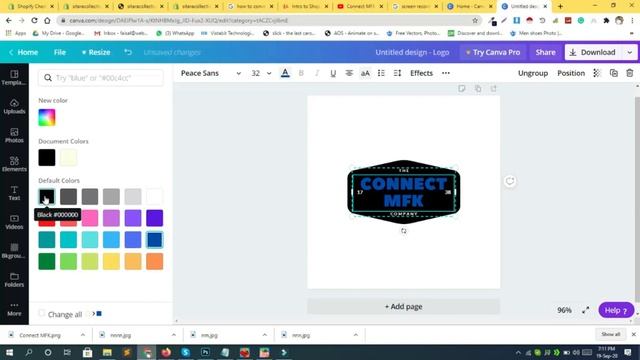The width and height of the screenshot is (640, 360).
Task: Open more toolbar options ellipsis
Action: [x=446, y=73]
